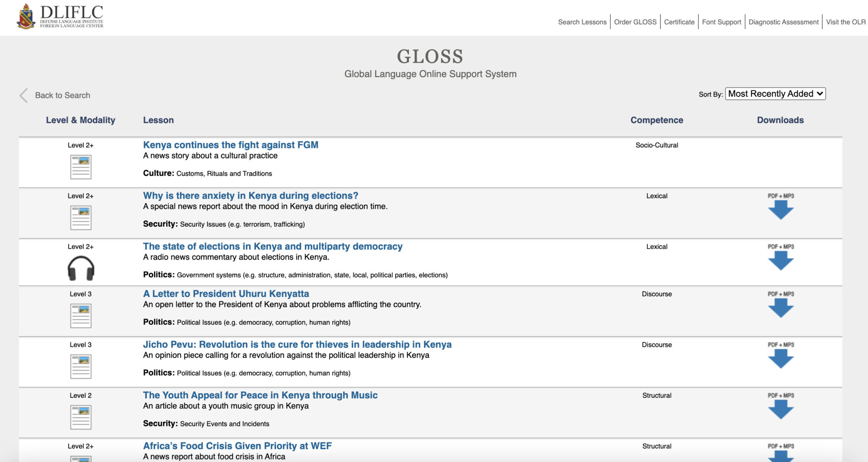Viewport: 868px width, 462px height.
Task: Click reading icon for Uhuru Kenyatta letter
Action: (81, 316)
